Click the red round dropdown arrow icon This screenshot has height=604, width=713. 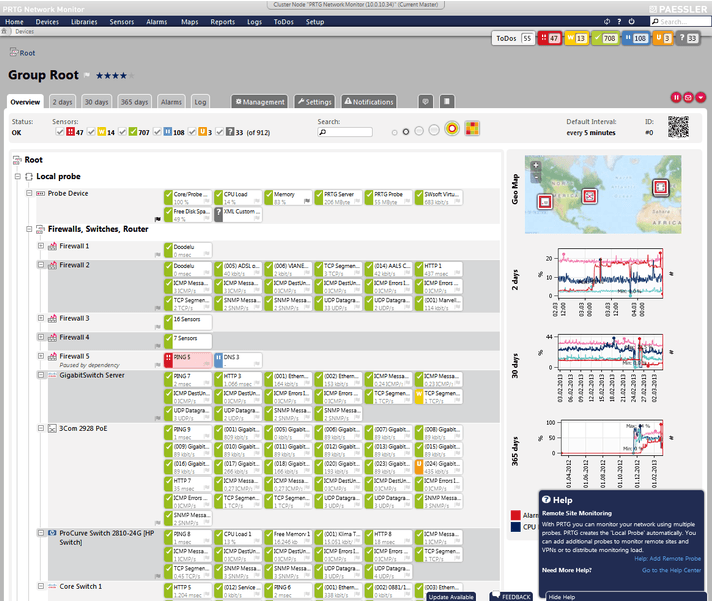(x=701, y=97)
